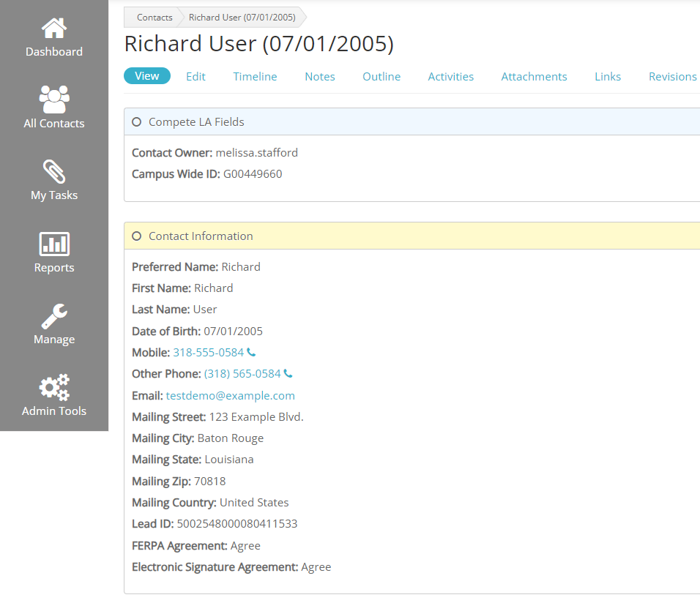Go to the Notes tab
Viewport: 700px width, 603px height.
tap(320, 76)
